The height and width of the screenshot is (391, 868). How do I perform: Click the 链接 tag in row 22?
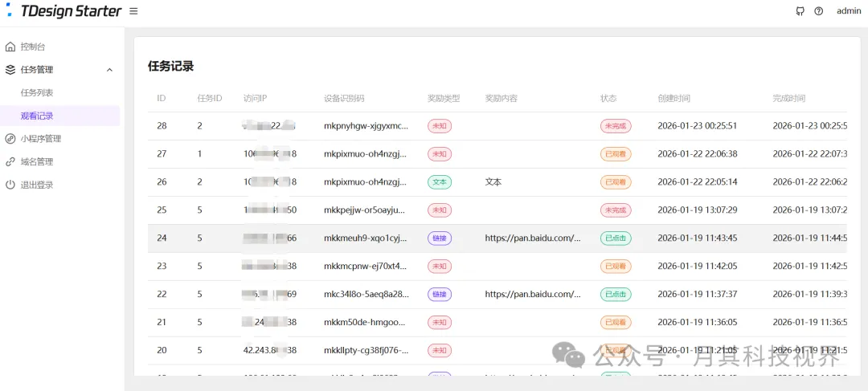click(440, 294)
